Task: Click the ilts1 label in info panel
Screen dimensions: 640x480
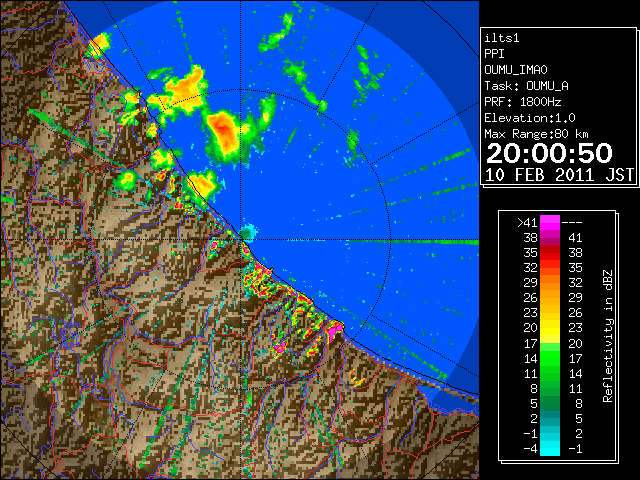Action: click(x=502, y=38)
